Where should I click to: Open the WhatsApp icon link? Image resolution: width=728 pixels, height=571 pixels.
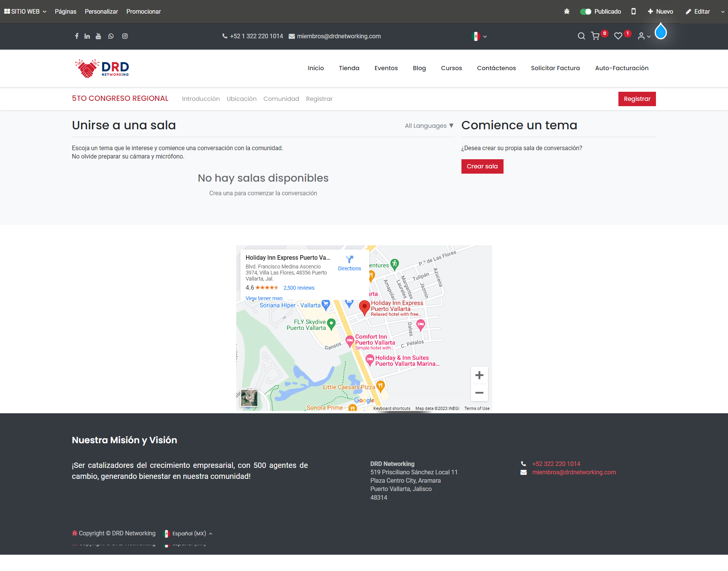111,36
